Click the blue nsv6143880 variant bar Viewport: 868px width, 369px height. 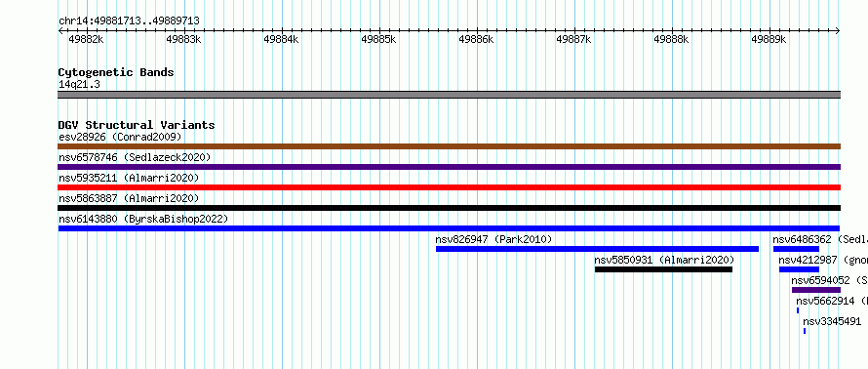coord(449,228)
